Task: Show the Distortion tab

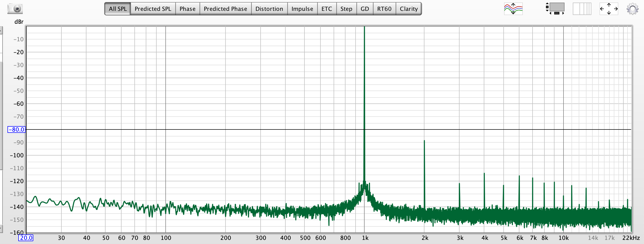Action: (x=269, y=9)
